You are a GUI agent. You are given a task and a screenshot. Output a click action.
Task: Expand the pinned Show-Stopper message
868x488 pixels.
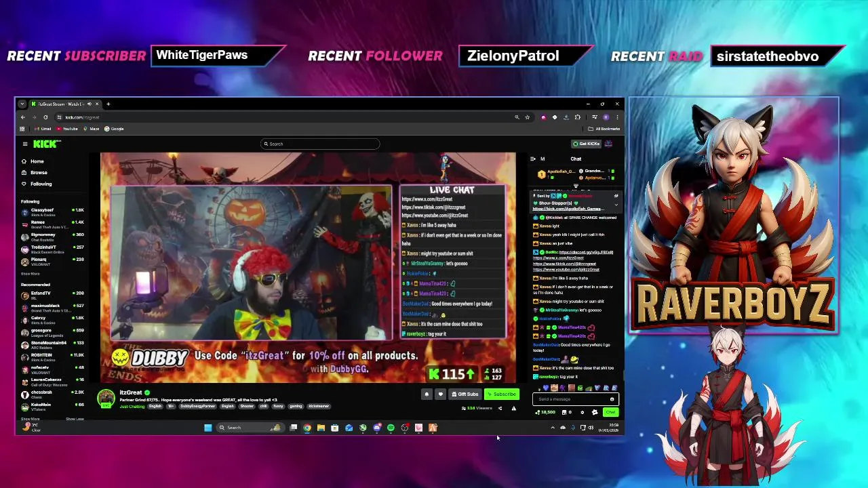coord(616,204)
